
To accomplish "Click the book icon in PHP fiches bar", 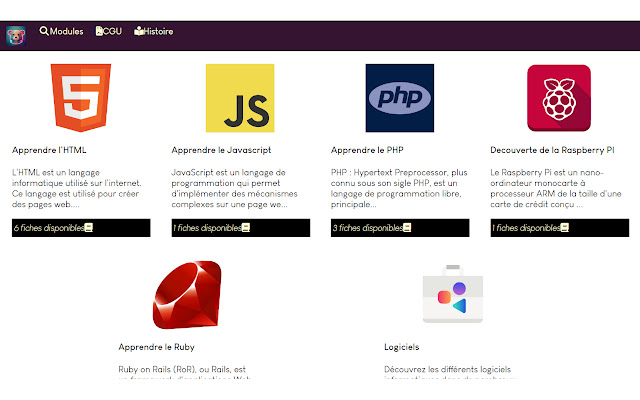I will 407,228.
